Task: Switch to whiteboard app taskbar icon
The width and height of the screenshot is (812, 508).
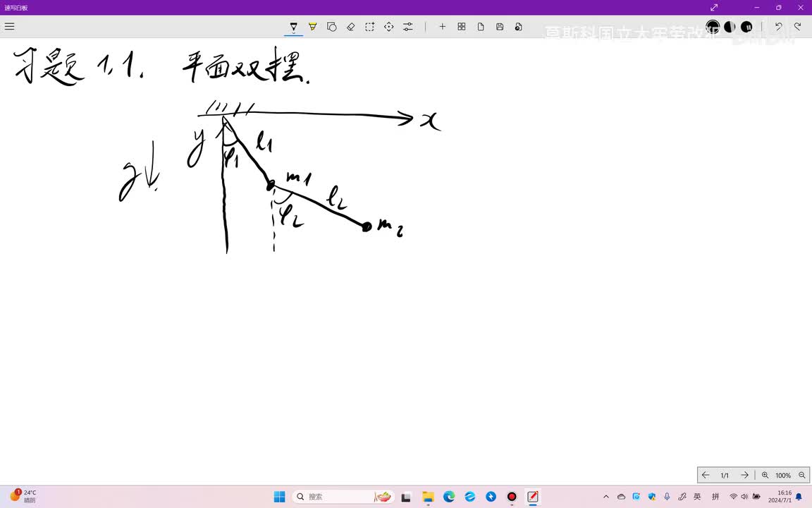Action: (533, 497)
